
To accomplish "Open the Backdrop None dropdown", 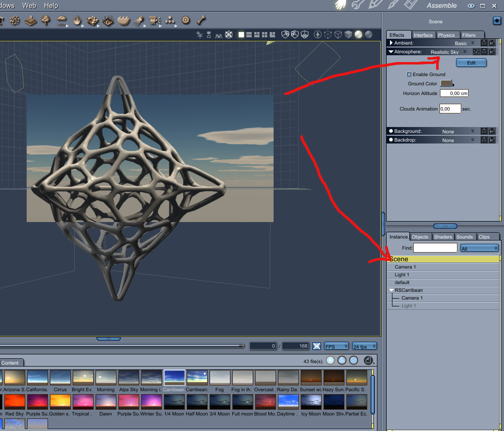I will [x=458, y=140].
